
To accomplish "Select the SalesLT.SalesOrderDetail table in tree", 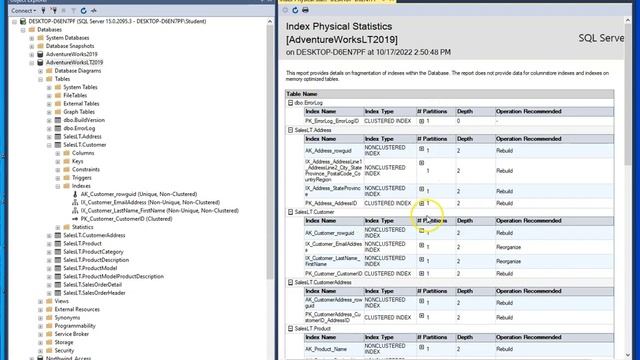I will pyautogui.click(x=93, y=284).
